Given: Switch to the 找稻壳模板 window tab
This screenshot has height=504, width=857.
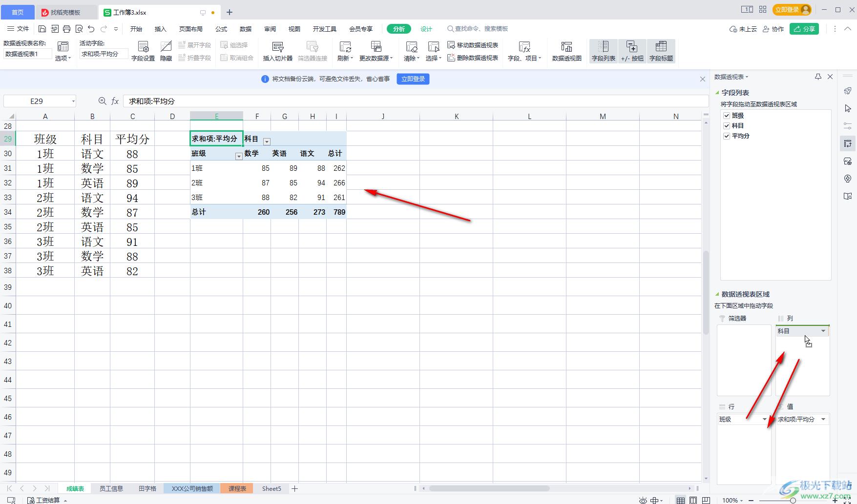Looking at the screenshot, I should click(x=65, y=12).
